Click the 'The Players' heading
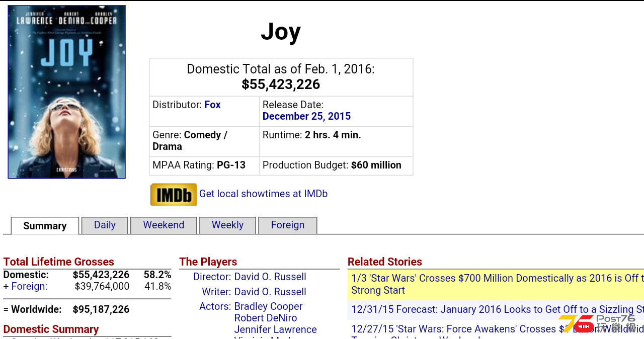Image resolution: width=644 pixels, height=339 pixels. pos(208,262)
